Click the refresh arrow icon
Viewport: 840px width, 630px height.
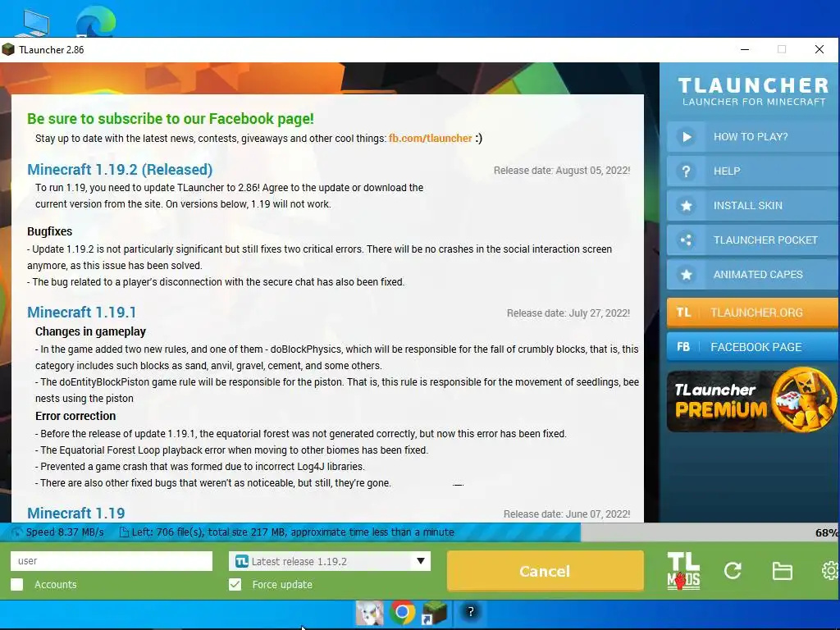733,571
